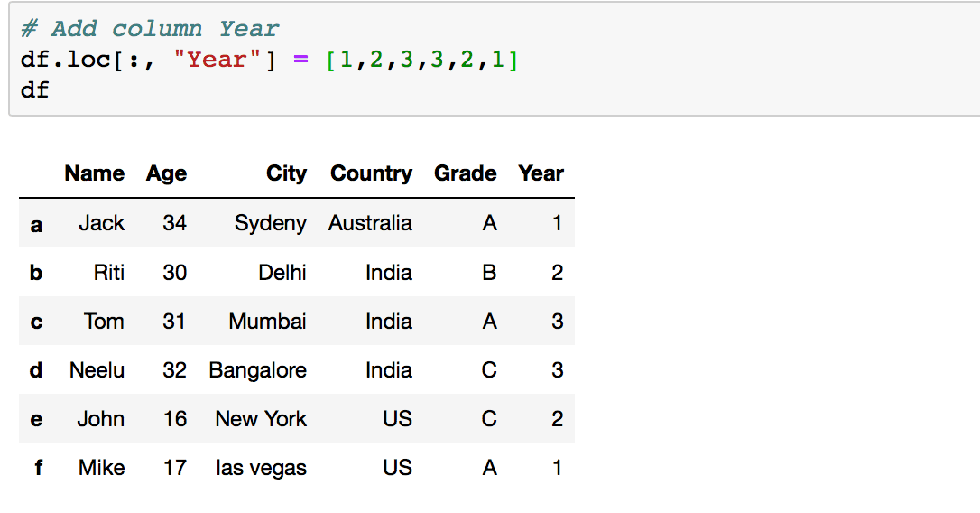Click year value 3 in Neelu's row
Viewport: 980px width, 513px height.
[558, 370]
